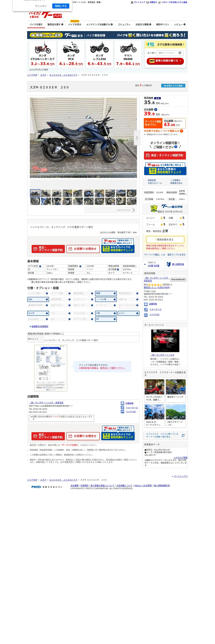Click the help icon beside 走行距離 in 基本情報

click(x=118, y=270)
